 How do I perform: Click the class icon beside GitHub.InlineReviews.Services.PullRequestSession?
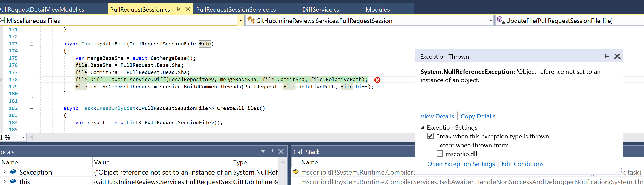(251, 20)
